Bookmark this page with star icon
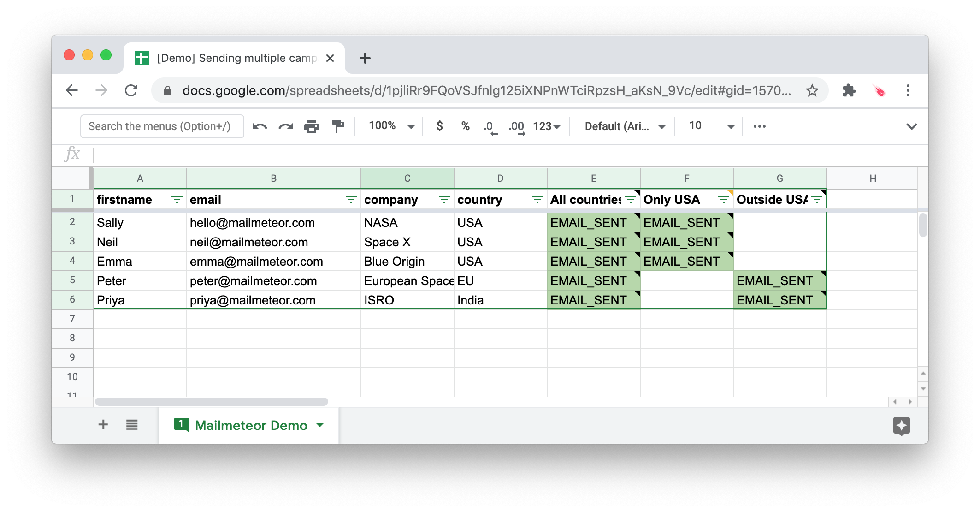This screenshot has width=980, height=512. click(x=812, y=90)
